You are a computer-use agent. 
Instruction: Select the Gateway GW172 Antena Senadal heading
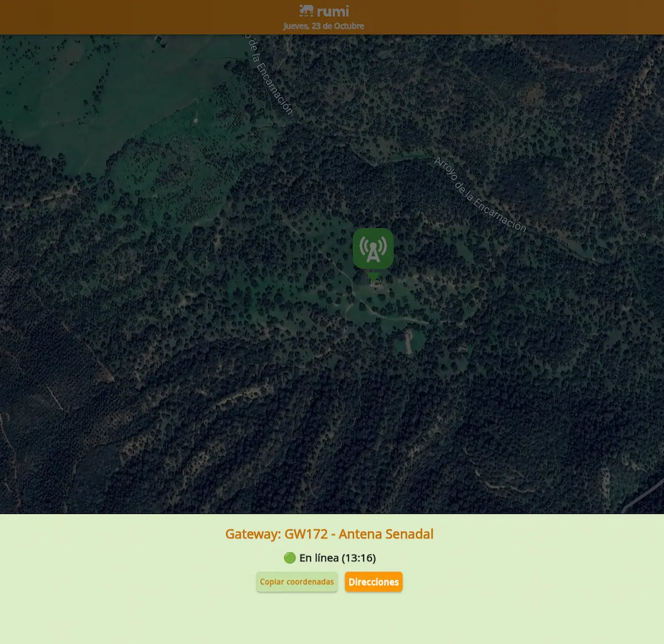(x=329, y=534)
